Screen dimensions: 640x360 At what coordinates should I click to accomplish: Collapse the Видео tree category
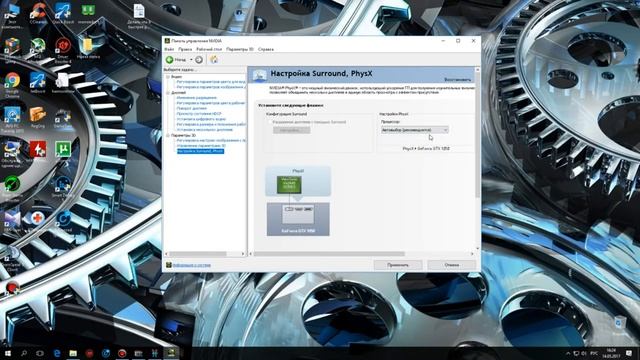(168, 76)
